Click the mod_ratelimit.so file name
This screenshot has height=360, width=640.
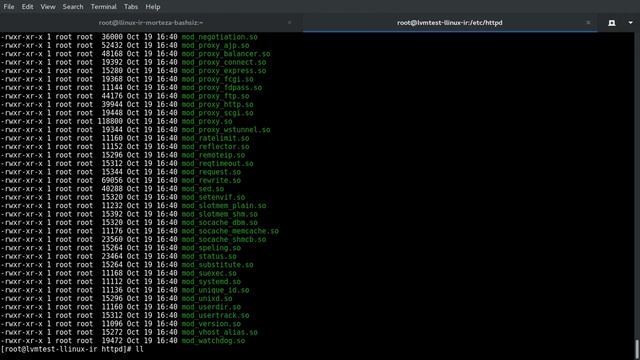point(216,138)
